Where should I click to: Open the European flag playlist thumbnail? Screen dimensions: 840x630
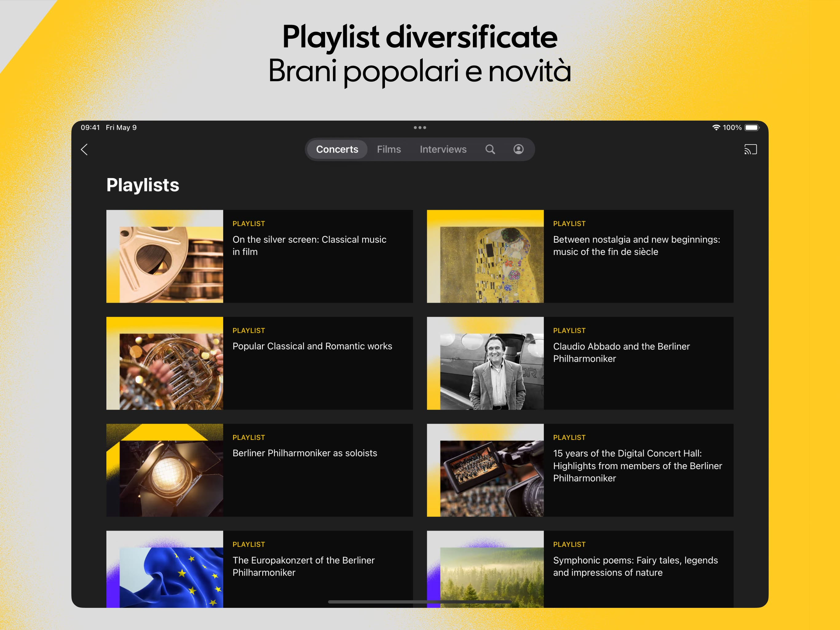point(165,569)
